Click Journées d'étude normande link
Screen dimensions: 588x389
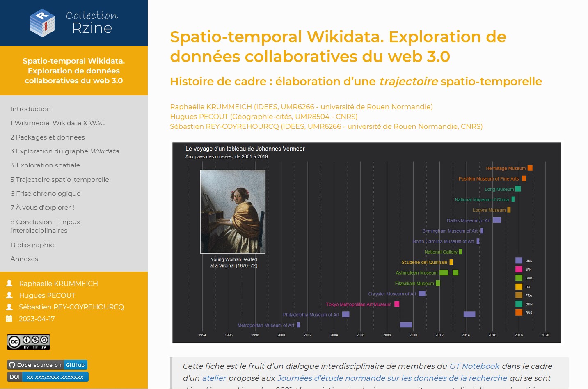pos(392,378)
